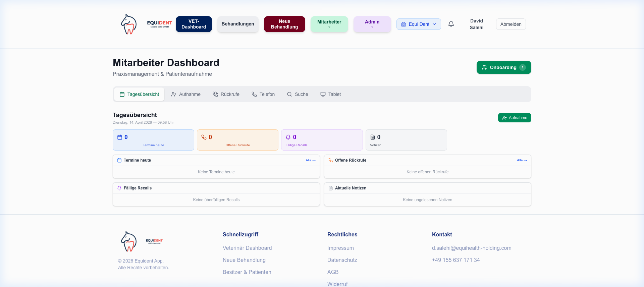Expand the Mitarbeiter dropdown menu
Screen dimensions: 644x287
(x=329, y=24)
